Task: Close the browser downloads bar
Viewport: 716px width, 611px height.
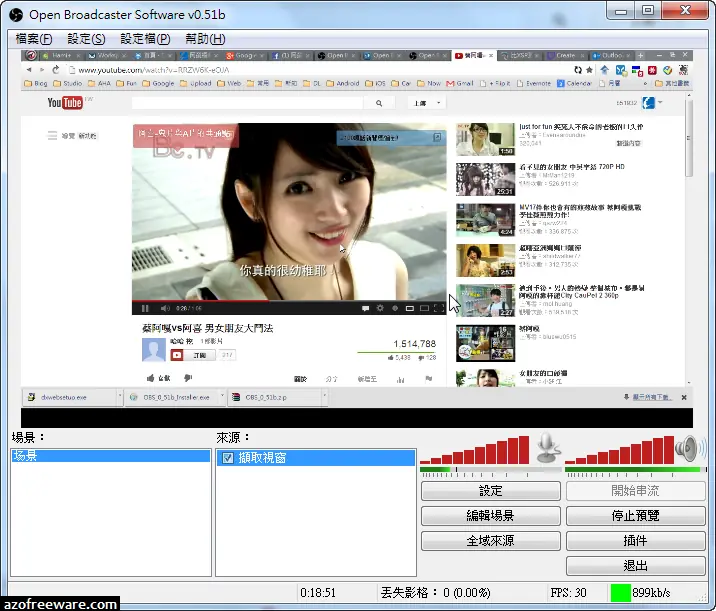Action: click(684, 397)
